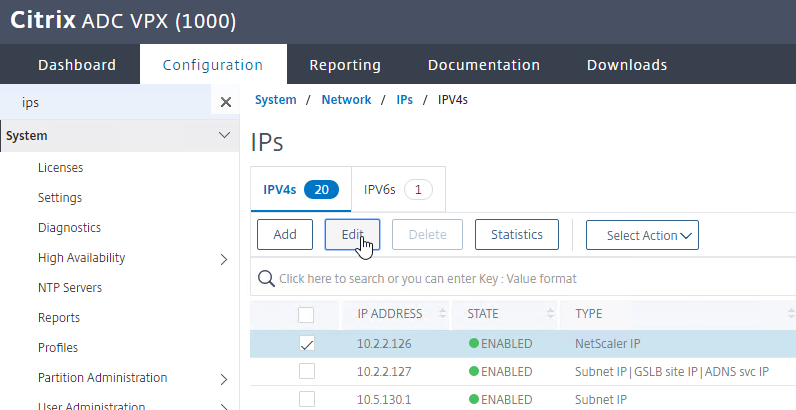Viewport: 796px width, 410px height.
Task: Click the 1 count badge on IPV6s
Action: (418, 190)
